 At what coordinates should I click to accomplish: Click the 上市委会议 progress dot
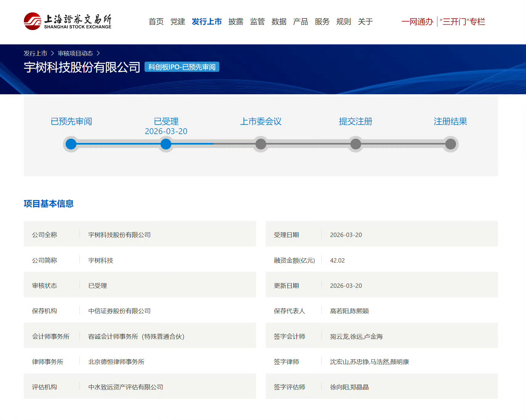[261, 144]
